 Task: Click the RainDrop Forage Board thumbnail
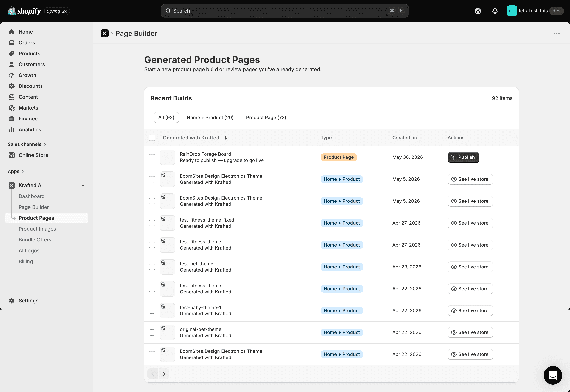point(168,157)
